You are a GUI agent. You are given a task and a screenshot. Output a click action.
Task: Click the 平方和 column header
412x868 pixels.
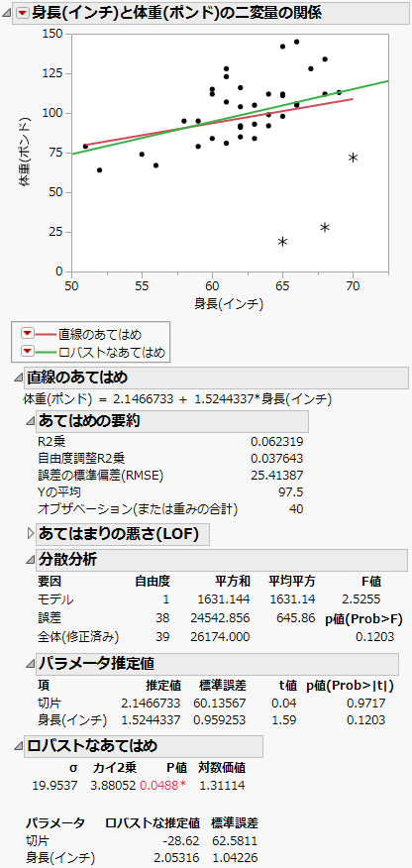pos(233,582)
